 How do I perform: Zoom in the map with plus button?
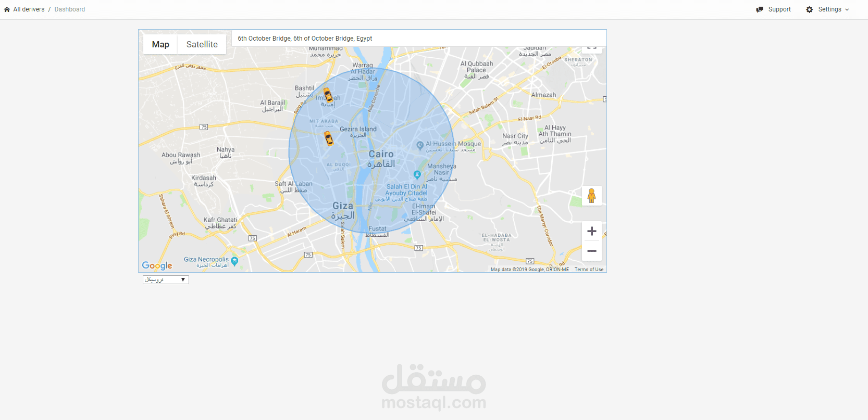tap(592, 231)
